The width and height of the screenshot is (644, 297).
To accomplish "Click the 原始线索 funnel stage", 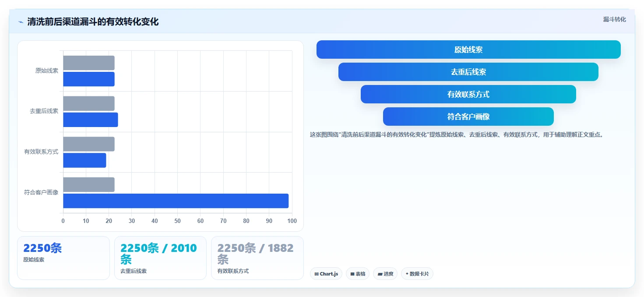I will pos(468,49).
